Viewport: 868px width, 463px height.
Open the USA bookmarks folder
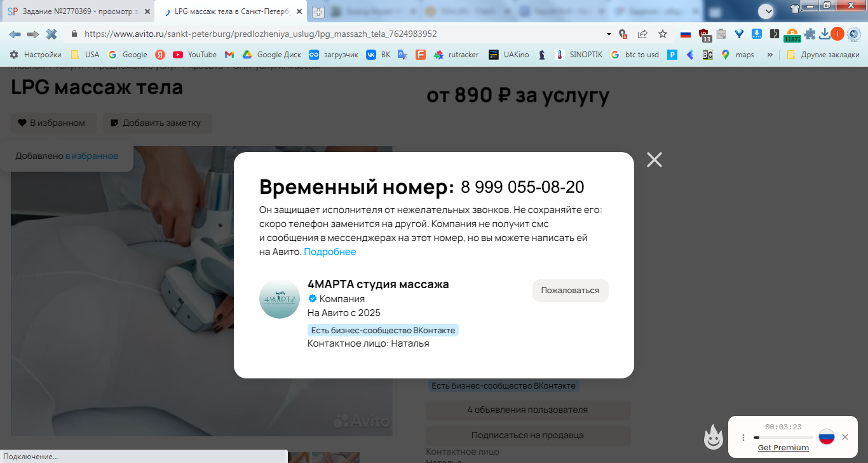click(85, 55)
